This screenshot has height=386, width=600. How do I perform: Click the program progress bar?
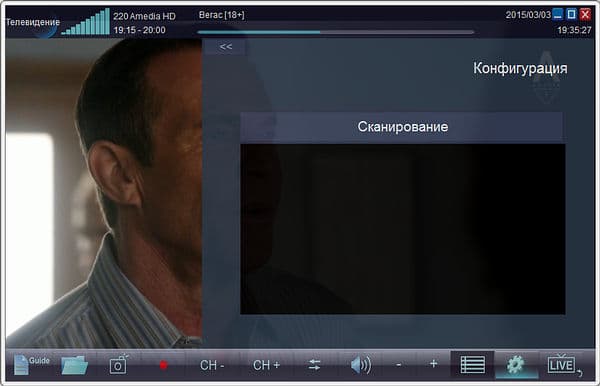click(x=336, y=33)
